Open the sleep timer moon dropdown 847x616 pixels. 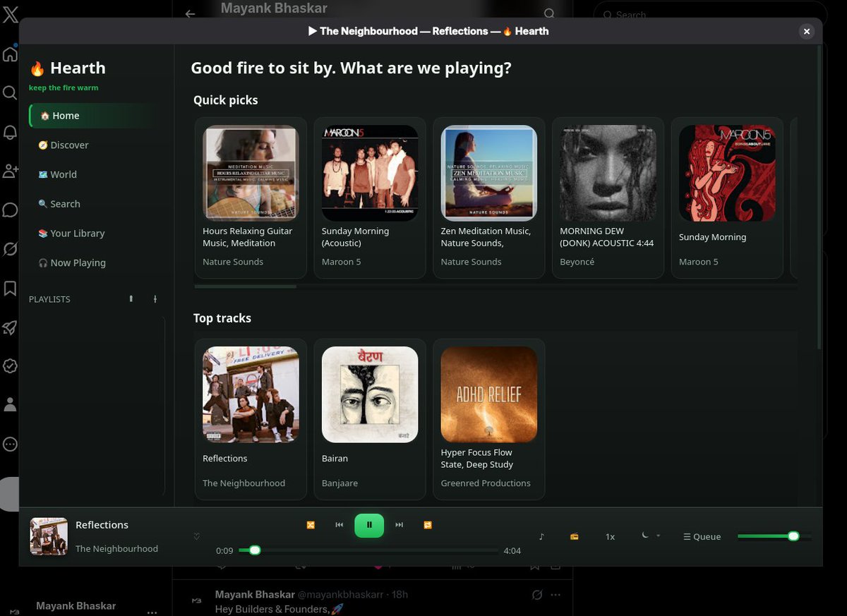tap(650, 536)
